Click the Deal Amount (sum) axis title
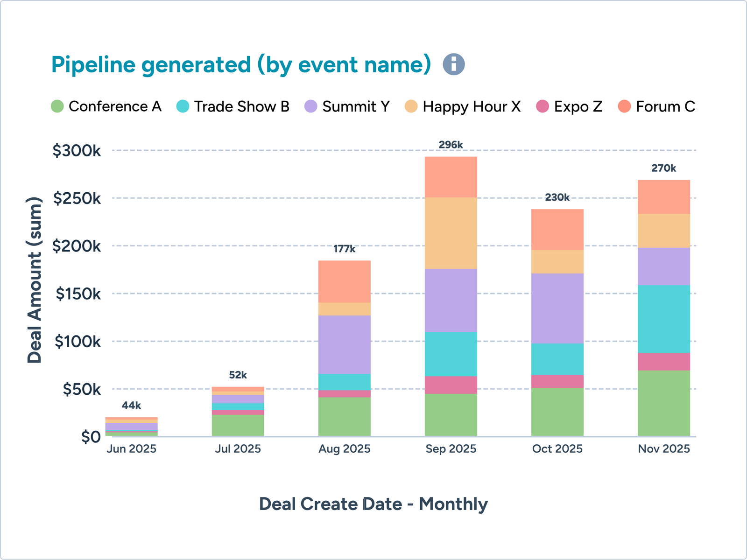The height and width of the screenshot is (560, 747). tap(35, 280)
